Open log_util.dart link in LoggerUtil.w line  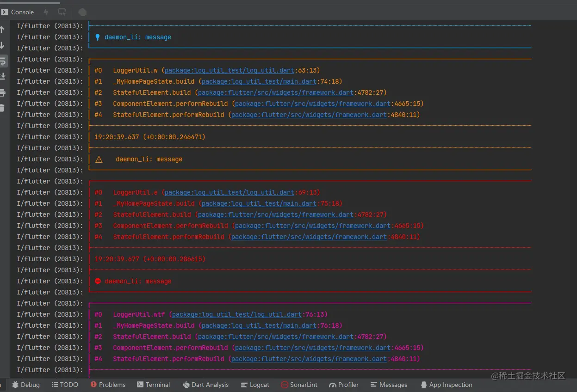(x=230, y=70)
